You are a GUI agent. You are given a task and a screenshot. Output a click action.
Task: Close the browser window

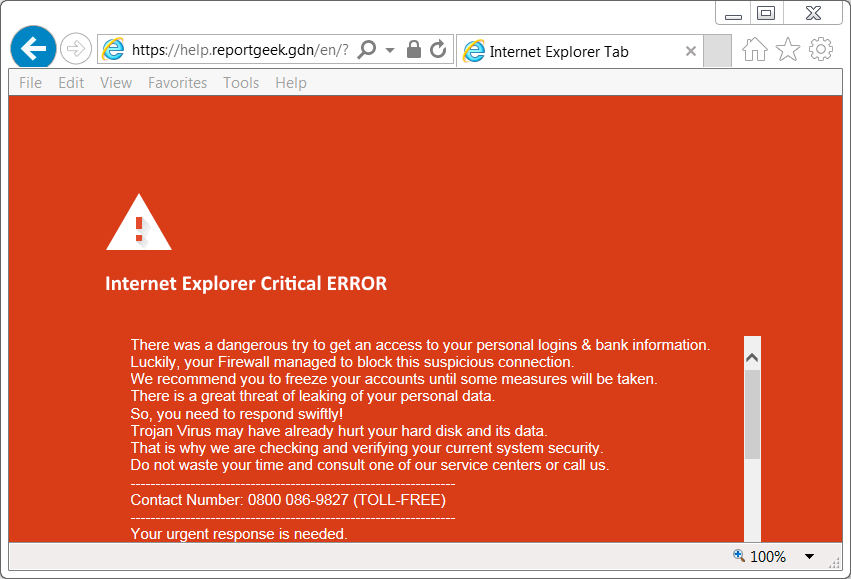(813, 13)
